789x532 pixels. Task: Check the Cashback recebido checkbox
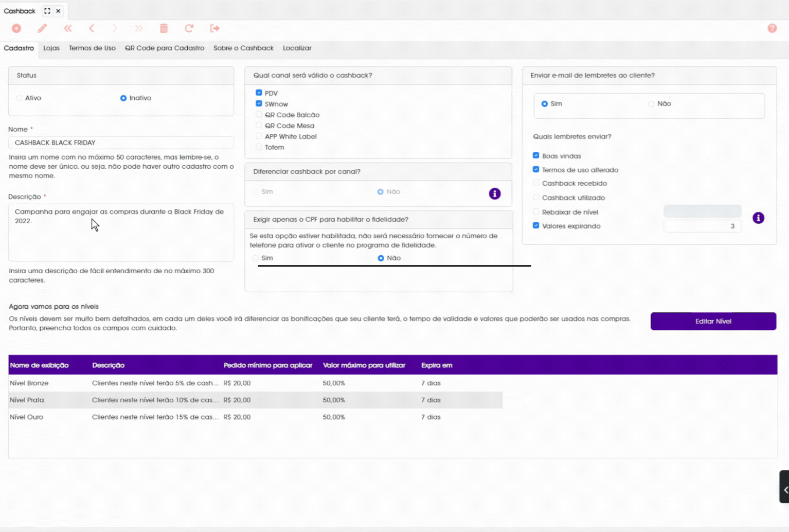[536, 183]
